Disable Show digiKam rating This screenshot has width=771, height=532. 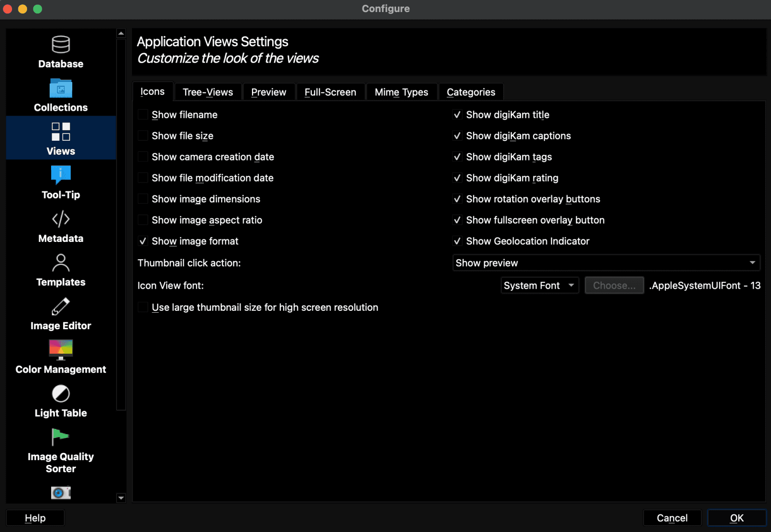tap(457, 178)
